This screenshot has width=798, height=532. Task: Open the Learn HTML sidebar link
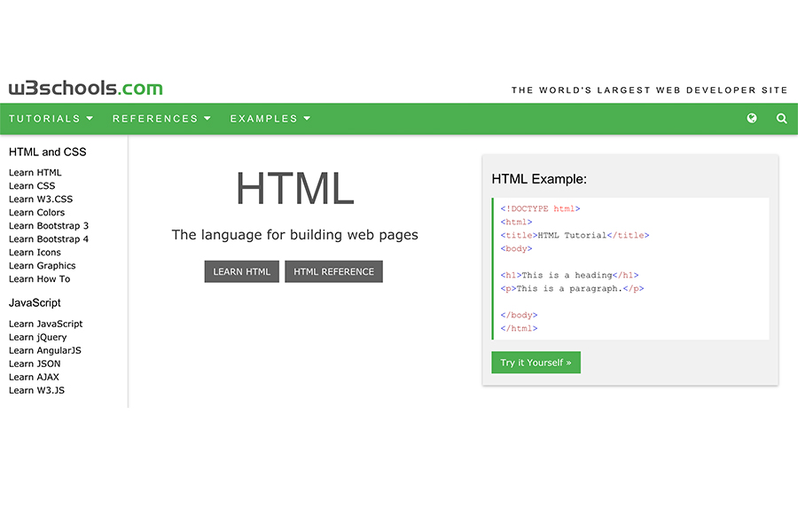pyautogui.click(x=35, y=173)
